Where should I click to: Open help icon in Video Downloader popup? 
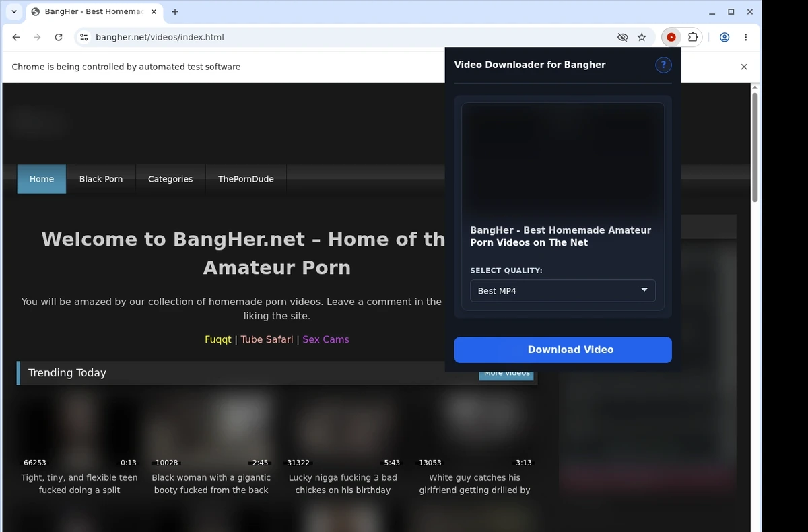(x=663, y=65)
